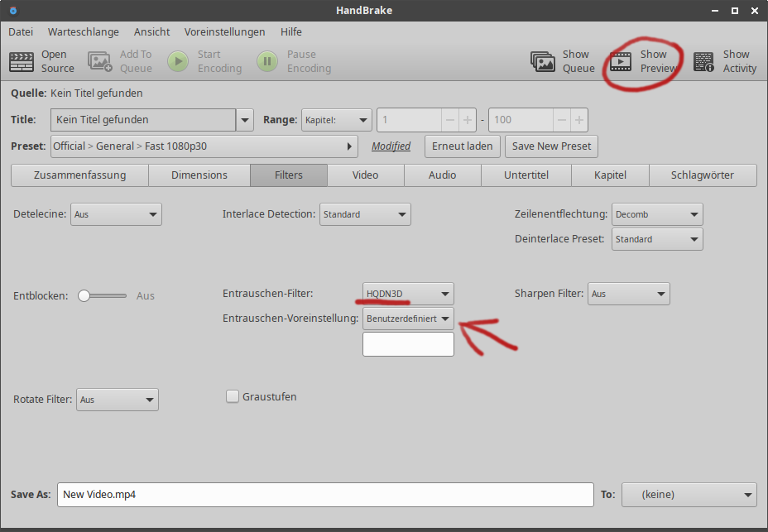Click the Title field Kein Titel gefunden
The image size is (768, 532).
(143, 120)
